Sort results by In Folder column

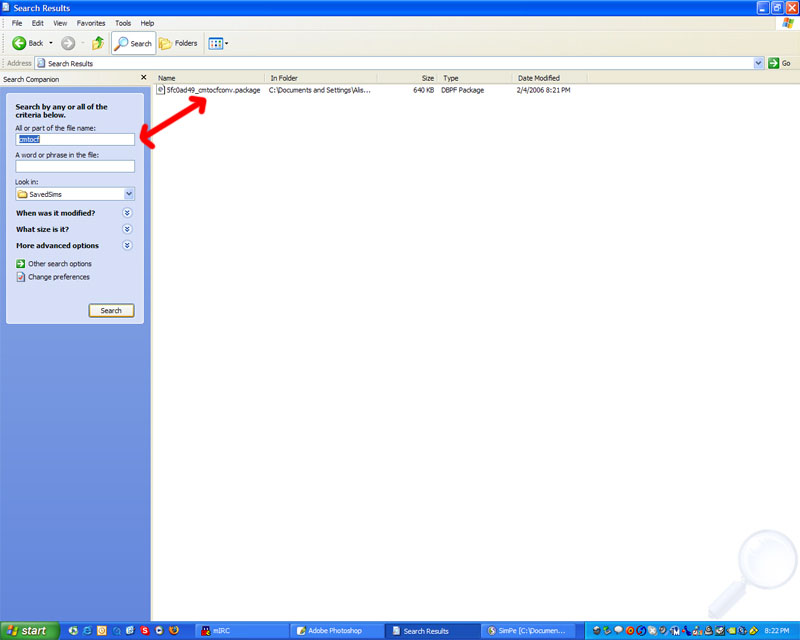(321, 78)
